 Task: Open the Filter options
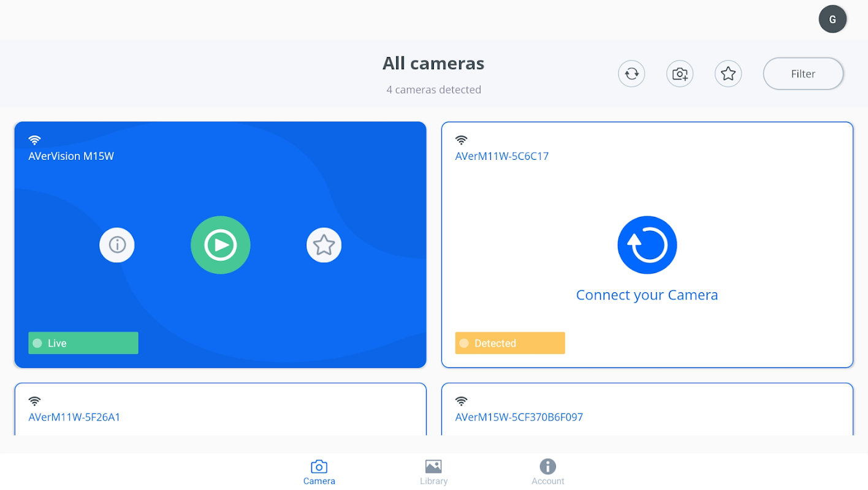[x=803, y=74]
